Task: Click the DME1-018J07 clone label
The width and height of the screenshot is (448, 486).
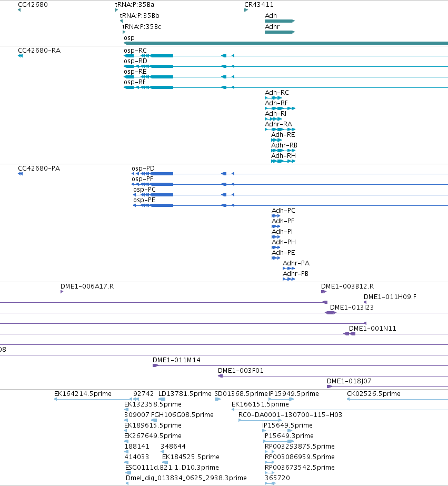Action: [349, 382]
